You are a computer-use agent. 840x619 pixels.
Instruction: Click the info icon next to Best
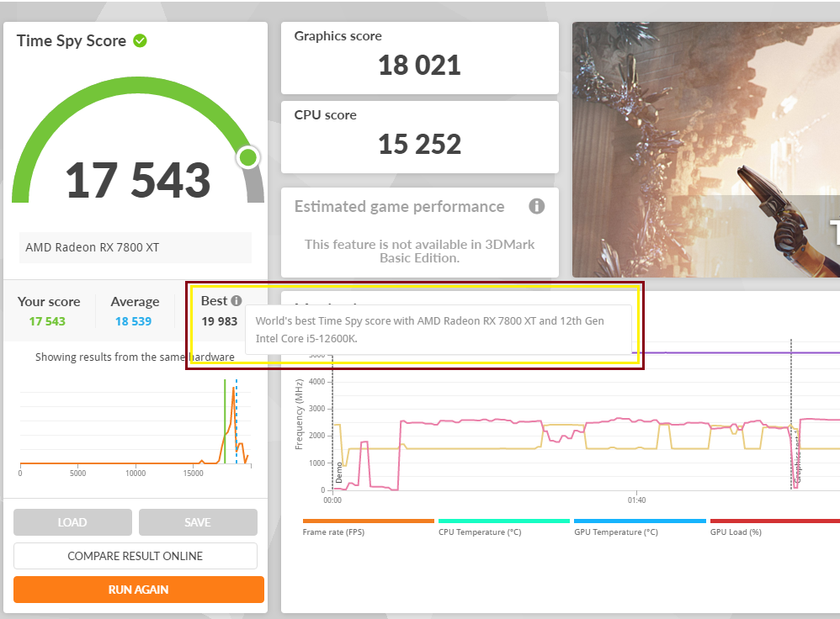pyautogui.click(x=237, y=301)
